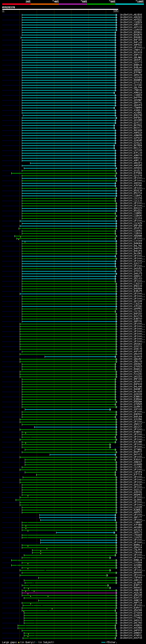
Task: Click the red 20% legend color bar
Action: pos(16,4)
